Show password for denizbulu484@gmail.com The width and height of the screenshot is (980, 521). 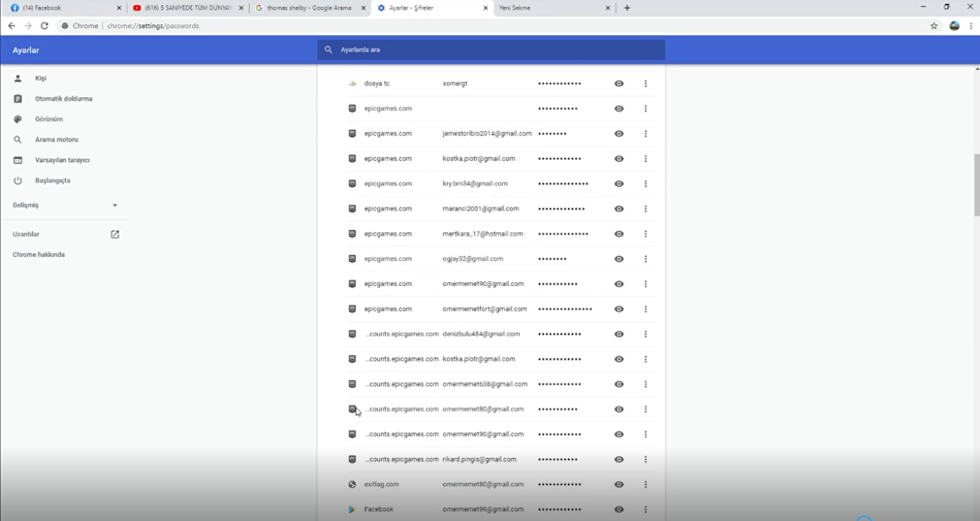click(x=619, y=334)
